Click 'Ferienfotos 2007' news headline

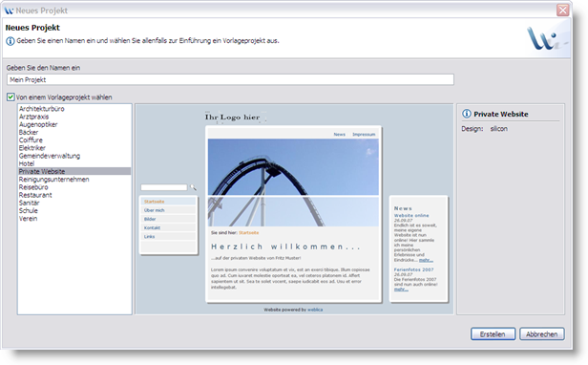[x=413, y=269]
